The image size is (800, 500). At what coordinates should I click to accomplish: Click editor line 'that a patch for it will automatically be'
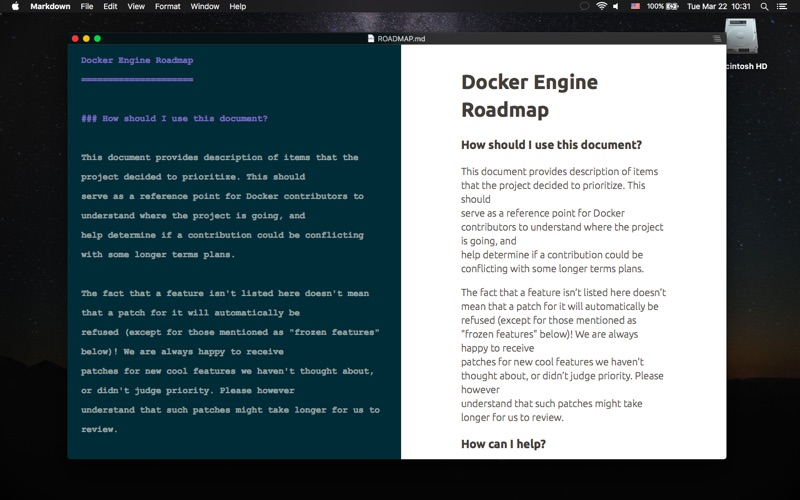190,312
